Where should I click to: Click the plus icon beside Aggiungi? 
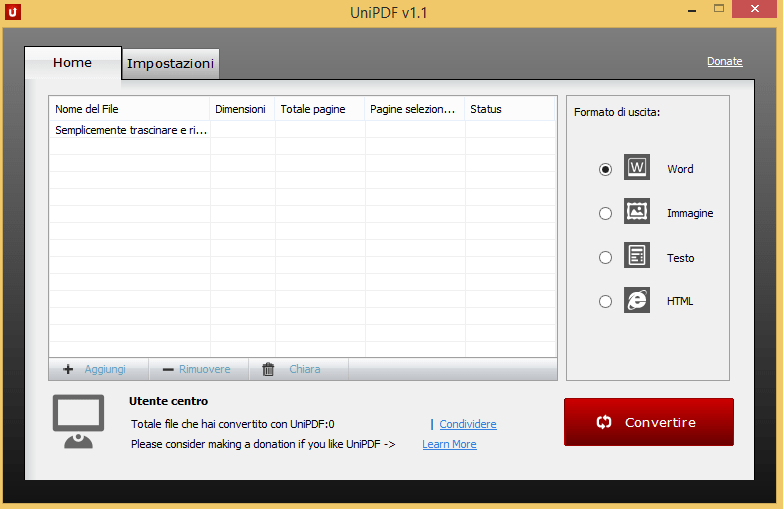coord(68,369)
